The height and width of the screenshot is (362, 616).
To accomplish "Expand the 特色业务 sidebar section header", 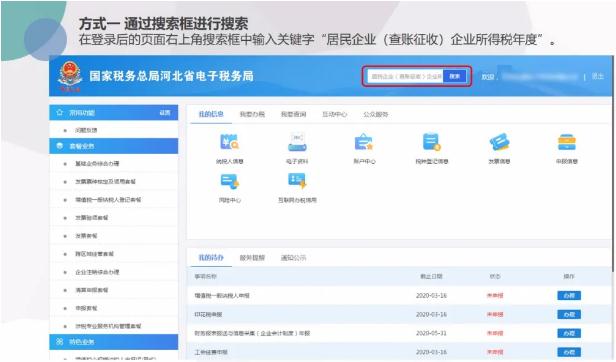I will (x=114, y=342).
